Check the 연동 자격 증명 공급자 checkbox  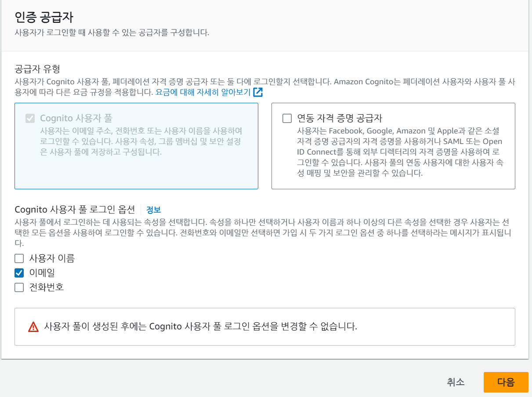(287, 118)
